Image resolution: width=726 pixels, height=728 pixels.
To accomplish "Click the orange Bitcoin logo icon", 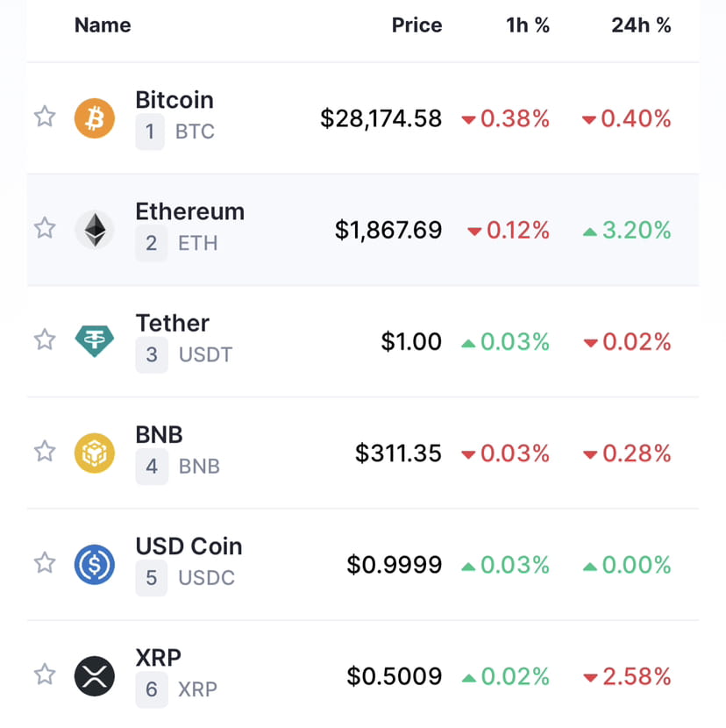I will [x=95, y=118].
